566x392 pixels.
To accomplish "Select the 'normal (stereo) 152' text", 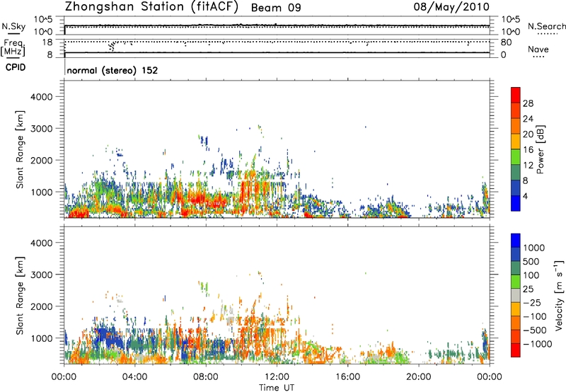I will pyautogui.click(x=112, y=70).
